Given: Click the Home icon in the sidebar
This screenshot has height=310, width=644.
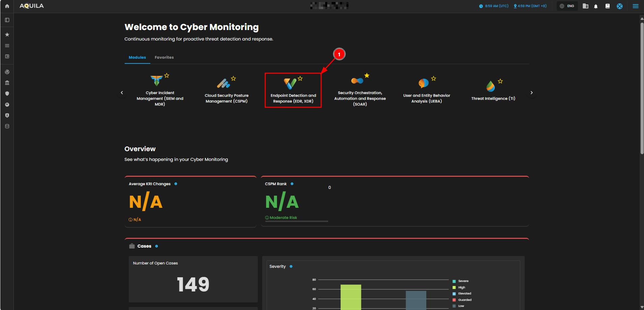Looking at the screenshot, I should [7, 6].
